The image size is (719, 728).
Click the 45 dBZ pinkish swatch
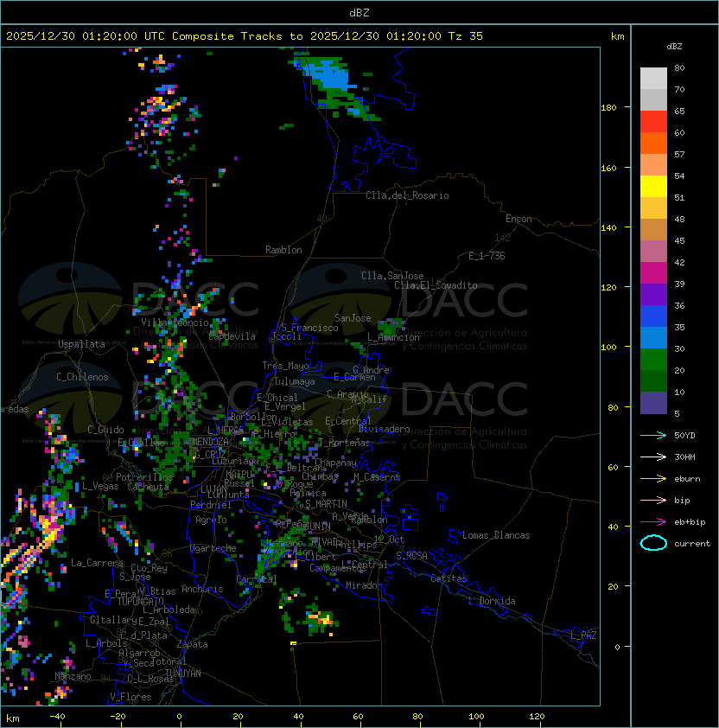coord(653,252)
